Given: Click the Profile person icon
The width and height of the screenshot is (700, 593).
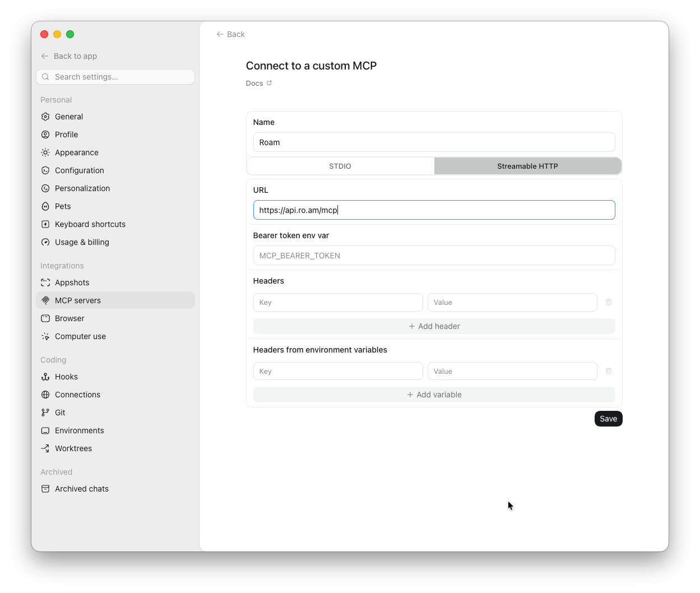Looking at the screenshot, I should 45,135.
